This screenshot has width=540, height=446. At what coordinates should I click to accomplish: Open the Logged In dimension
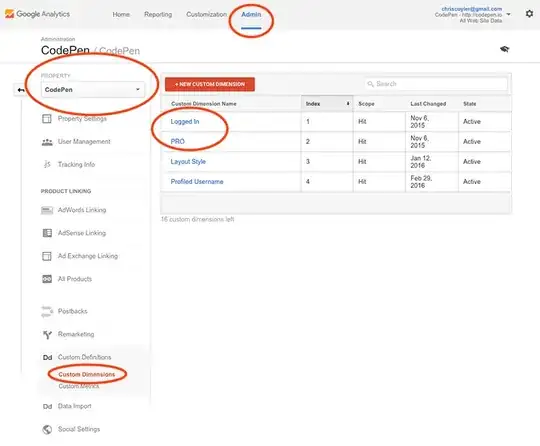[185, 122]
